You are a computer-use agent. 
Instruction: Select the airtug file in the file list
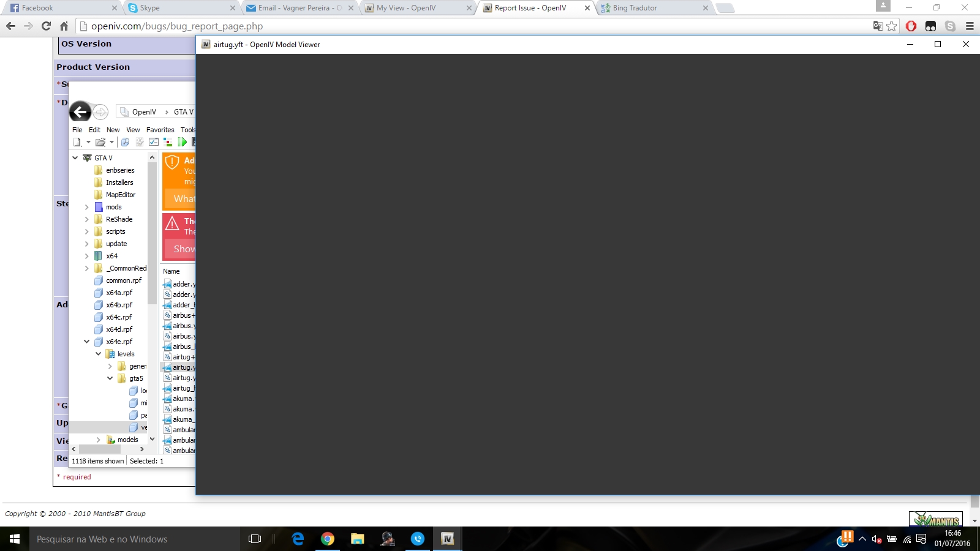coord(182,367)
